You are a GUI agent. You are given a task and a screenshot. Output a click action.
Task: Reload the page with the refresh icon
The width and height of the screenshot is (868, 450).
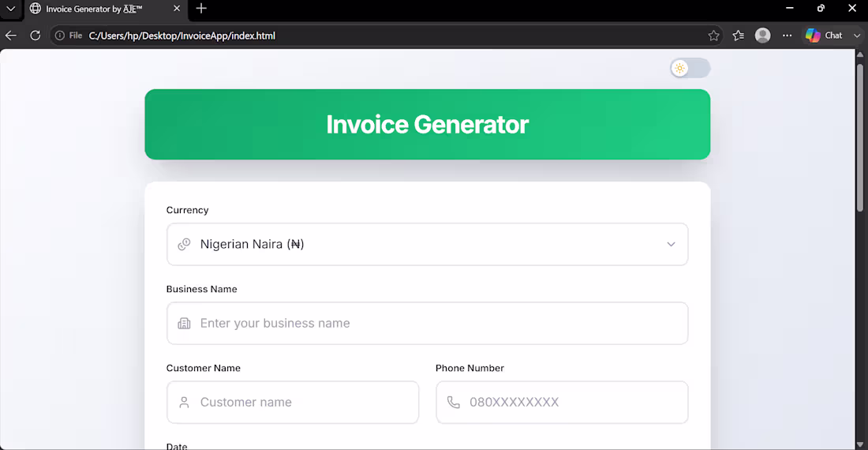(x=36, y=36)
